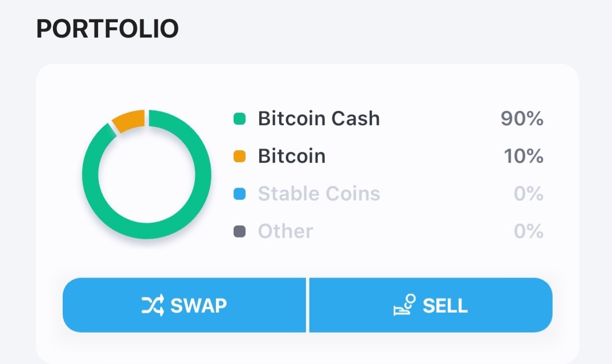Select the blue Stable Coins legend swatch

(x=239, y=194)
